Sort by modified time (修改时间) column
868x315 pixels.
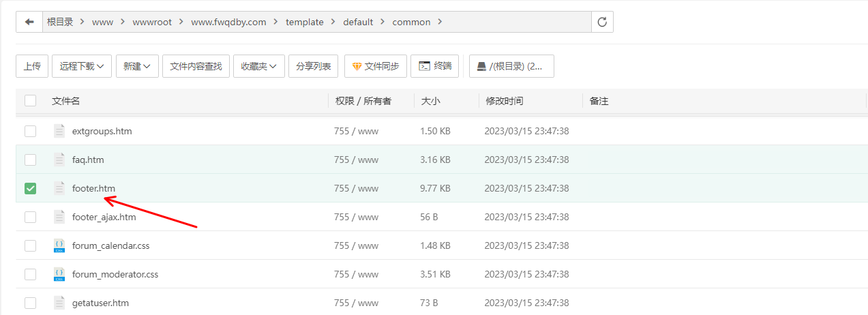(x=504, y=101)
